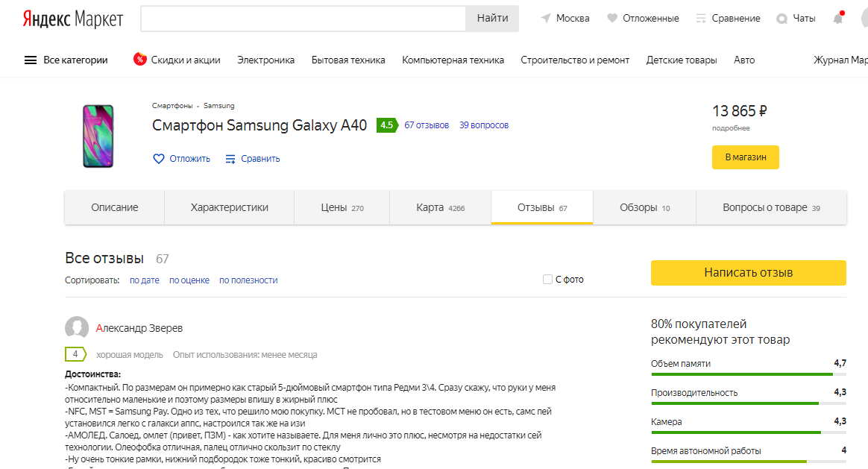
Task: Enable the С фото checkbox
Action: pos(548,280)
